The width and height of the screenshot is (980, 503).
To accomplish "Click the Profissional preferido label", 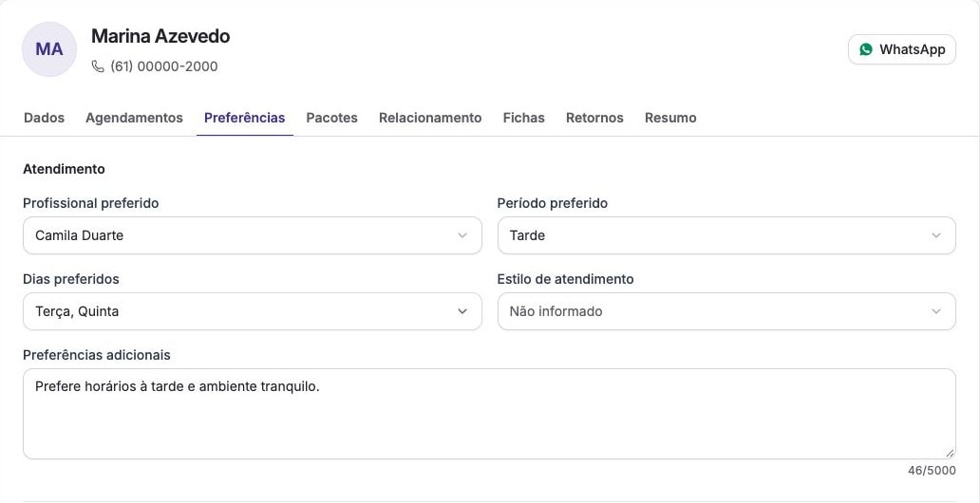I will coord(90,203).
